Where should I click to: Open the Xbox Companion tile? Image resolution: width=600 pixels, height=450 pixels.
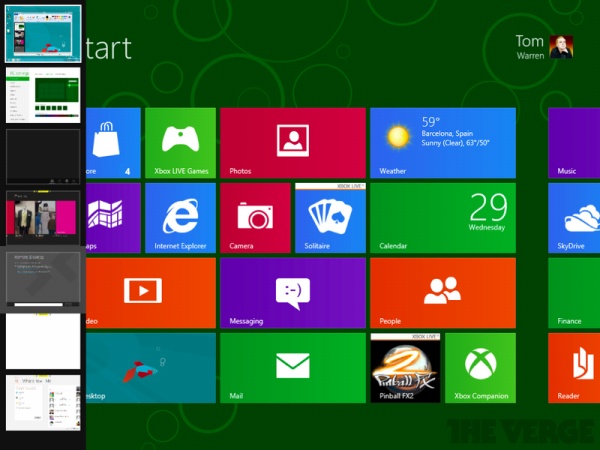coord(480,367)
